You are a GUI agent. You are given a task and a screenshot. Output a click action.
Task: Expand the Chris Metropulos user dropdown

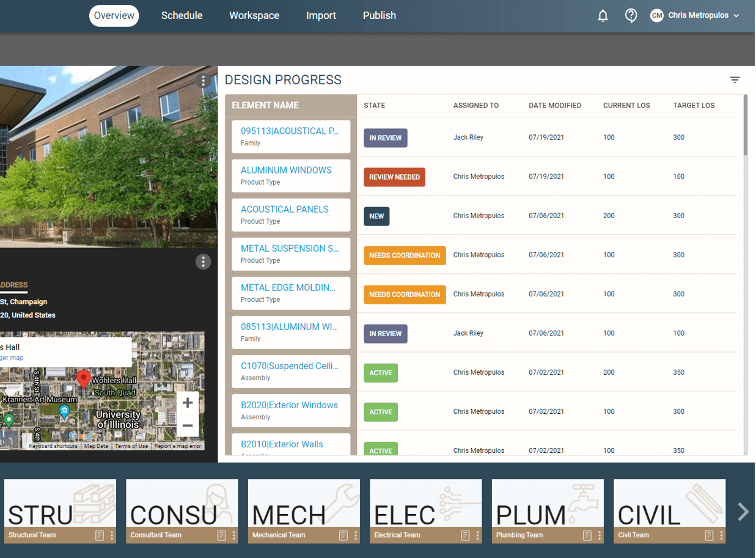(x=736, y=16)
